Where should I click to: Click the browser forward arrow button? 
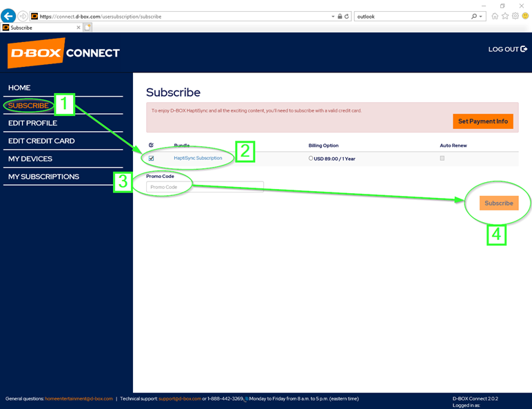[23, 16]
